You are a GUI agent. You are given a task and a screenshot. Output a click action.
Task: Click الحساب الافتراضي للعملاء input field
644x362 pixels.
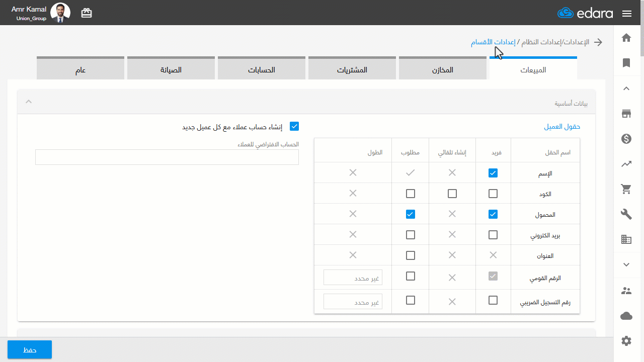(x=167, y=157)
